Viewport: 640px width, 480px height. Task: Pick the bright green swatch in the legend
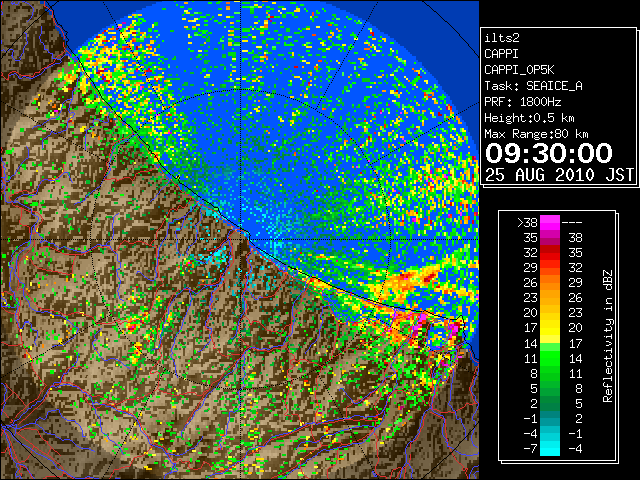[x=550, y=358]
